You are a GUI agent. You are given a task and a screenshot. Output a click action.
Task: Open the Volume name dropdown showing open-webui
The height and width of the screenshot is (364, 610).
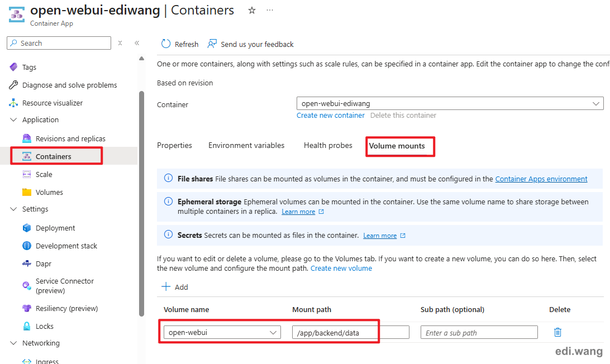pos(222,333)
